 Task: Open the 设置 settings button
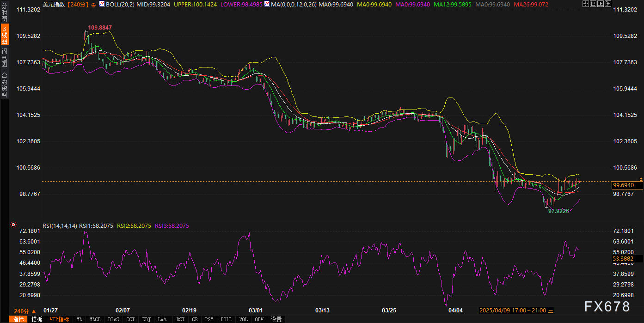point(276,319)
